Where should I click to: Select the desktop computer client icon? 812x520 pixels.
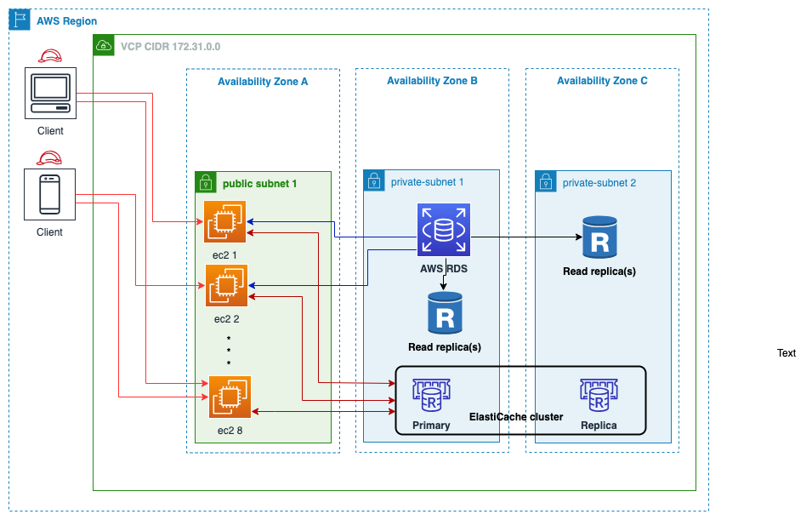point(51,94)
